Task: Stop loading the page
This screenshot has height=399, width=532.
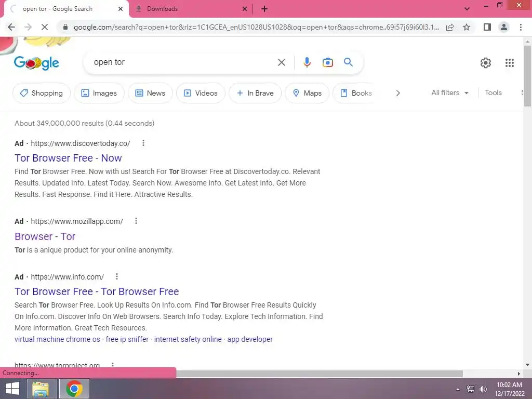Action: (45, 27)
